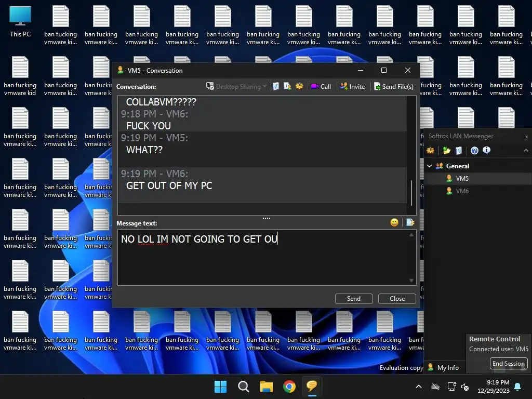Open the about info bubble icon

(486, 150)
